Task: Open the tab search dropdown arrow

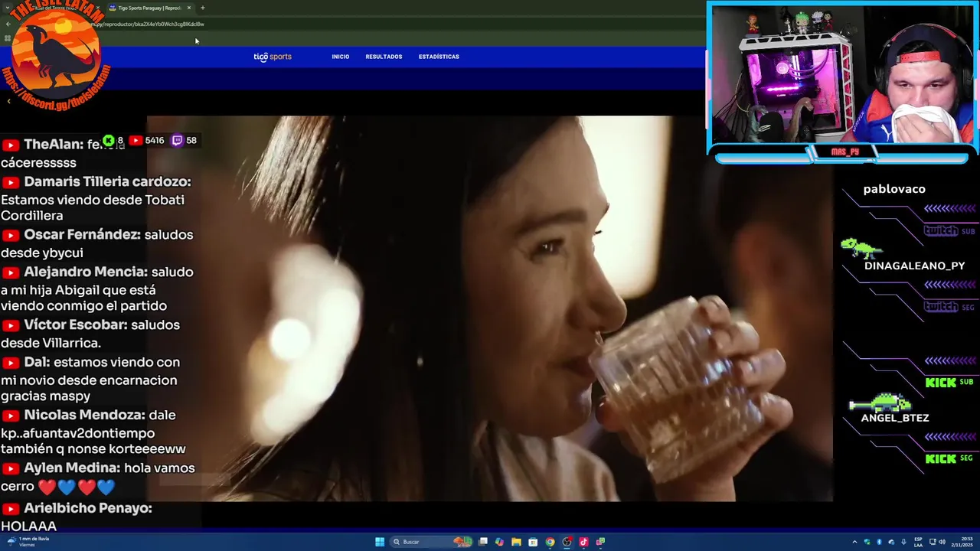Action: [8, 8]
